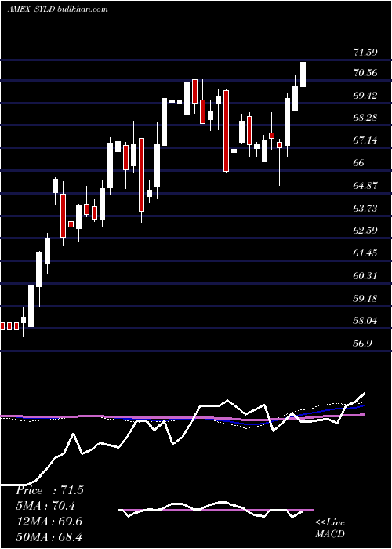Click the 61.45 price axis label
The image size is (392, 549).
[x=365, y=253]
